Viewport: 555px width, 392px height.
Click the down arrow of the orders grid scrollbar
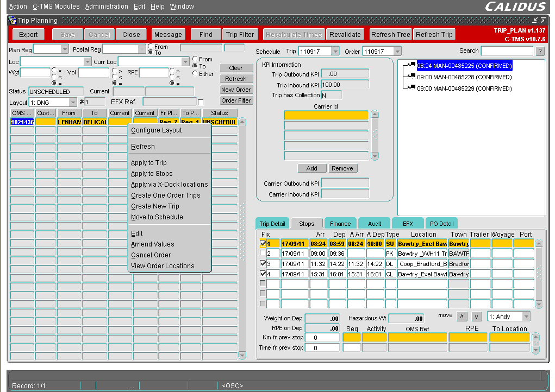click(242, 355)
